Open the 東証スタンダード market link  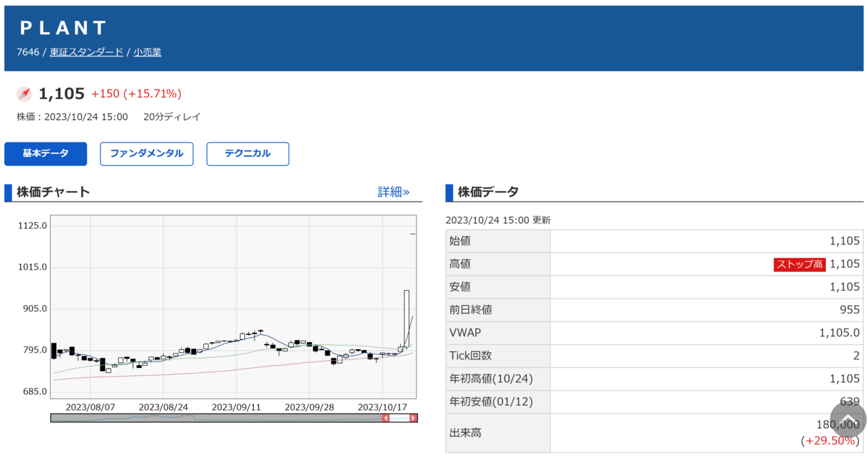[86, 52]
